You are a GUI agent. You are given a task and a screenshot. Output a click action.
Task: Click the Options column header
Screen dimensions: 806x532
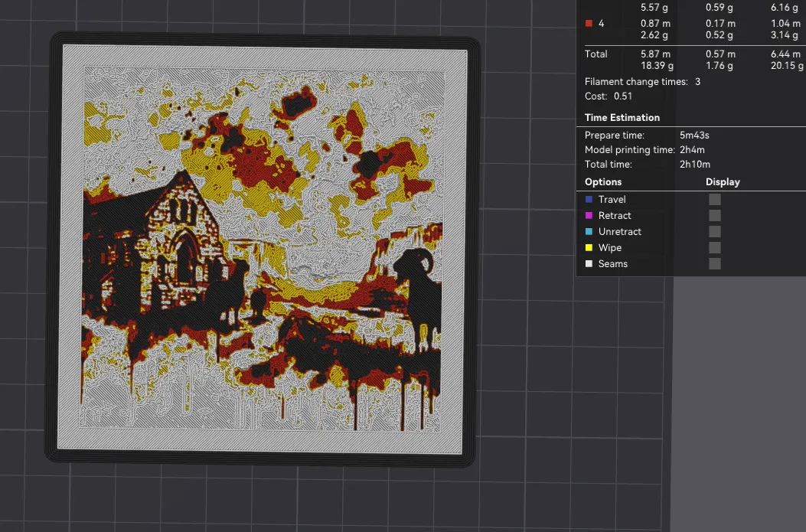pos(603,182)
